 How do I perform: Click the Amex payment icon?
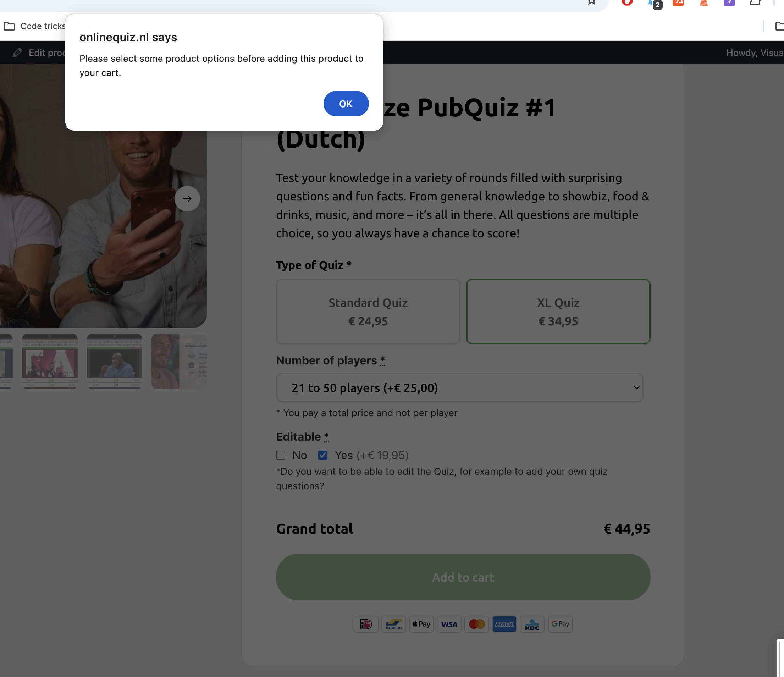tap(504, 624)
